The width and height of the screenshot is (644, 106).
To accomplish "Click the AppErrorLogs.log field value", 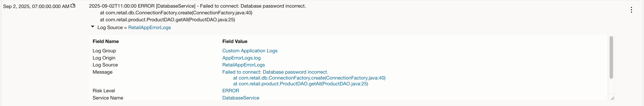I will click(241, 58).
